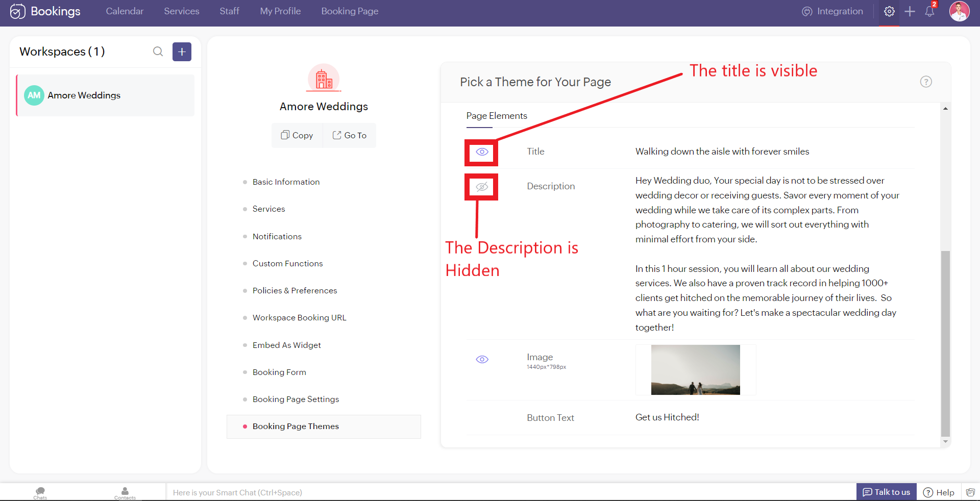
Task: Click the wedding couple image thumbnail
Action: [x=695, y=370]
